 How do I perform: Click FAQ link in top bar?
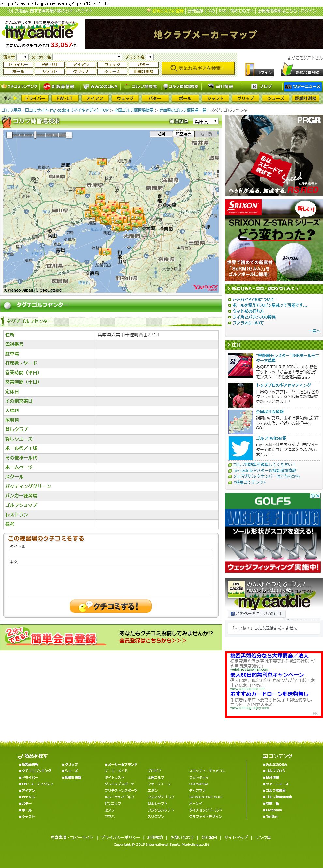pyautogui.click(x=211, y=11)
